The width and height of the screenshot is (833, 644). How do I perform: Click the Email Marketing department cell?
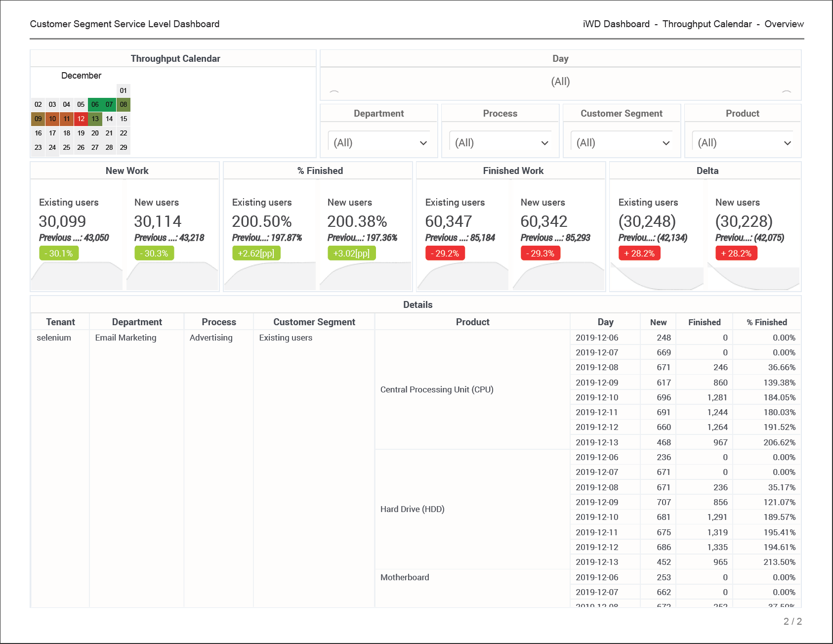click(x=125, y=338)
